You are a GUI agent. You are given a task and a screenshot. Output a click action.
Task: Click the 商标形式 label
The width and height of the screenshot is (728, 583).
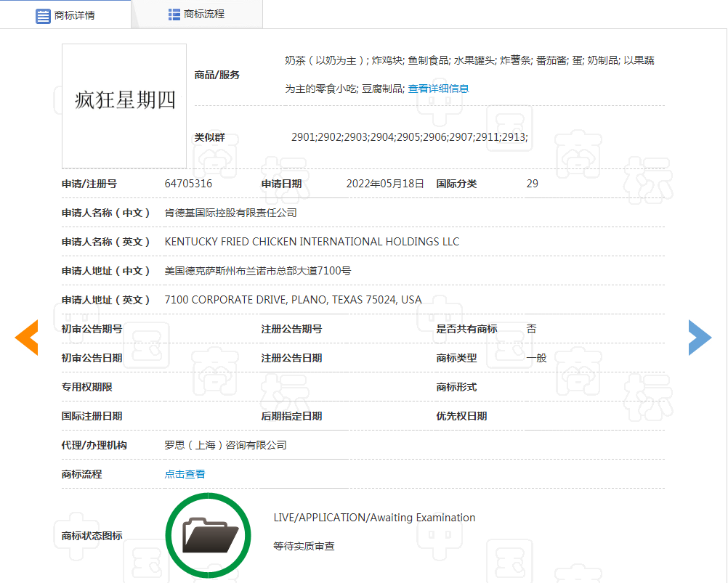click(456, 387)
